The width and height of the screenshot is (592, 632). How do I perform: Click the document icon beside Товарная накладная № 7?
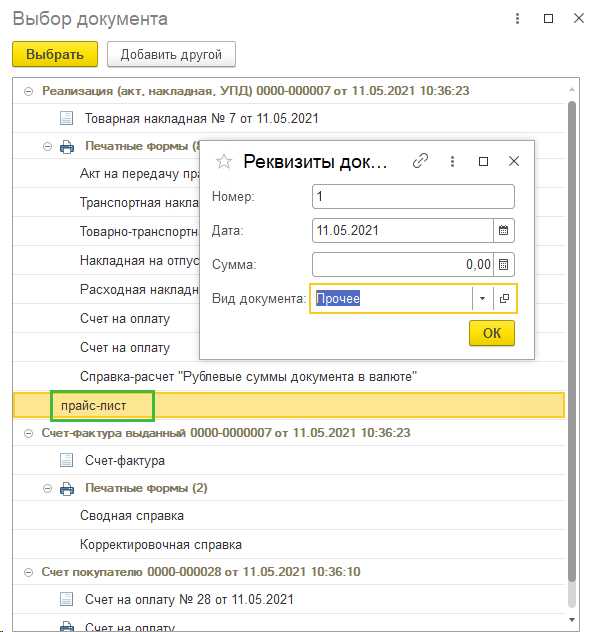pyautogui.click(x=66, y=118)
